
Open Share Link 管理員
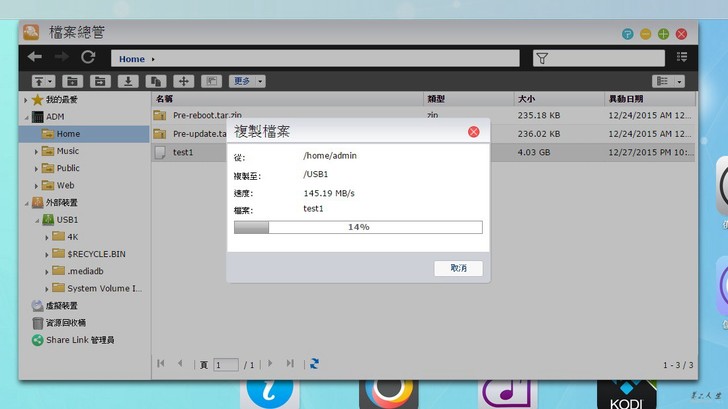(80, 340)
